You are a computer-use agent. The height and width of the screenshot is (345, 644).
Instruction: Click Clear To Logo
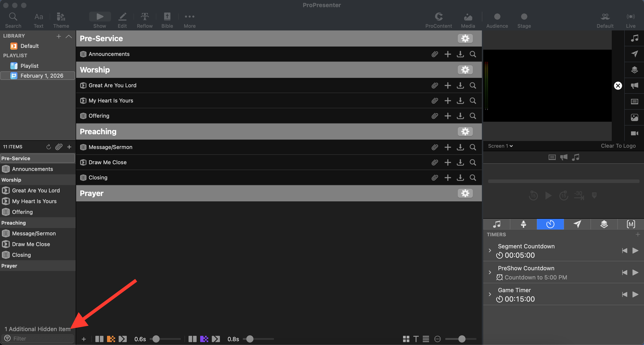point(618,146)
